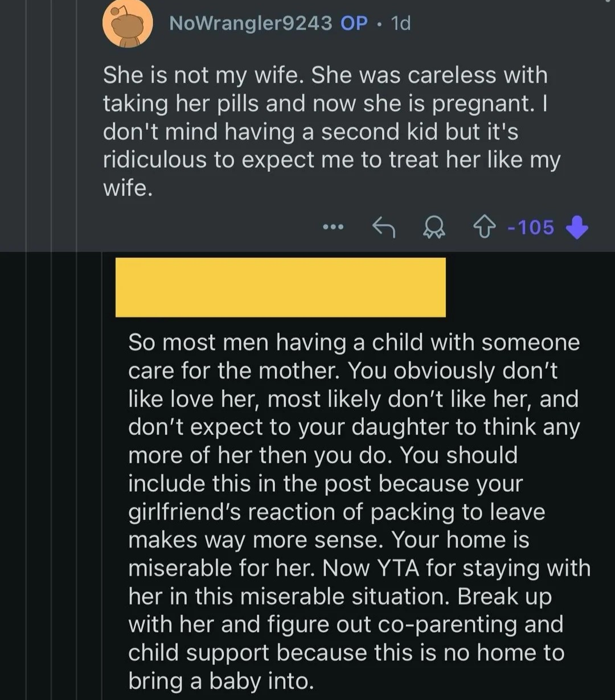Viewport: 615px width, 700px height.
Task: Collapse the reply starting 'So most men'
Action: point(359,510)
